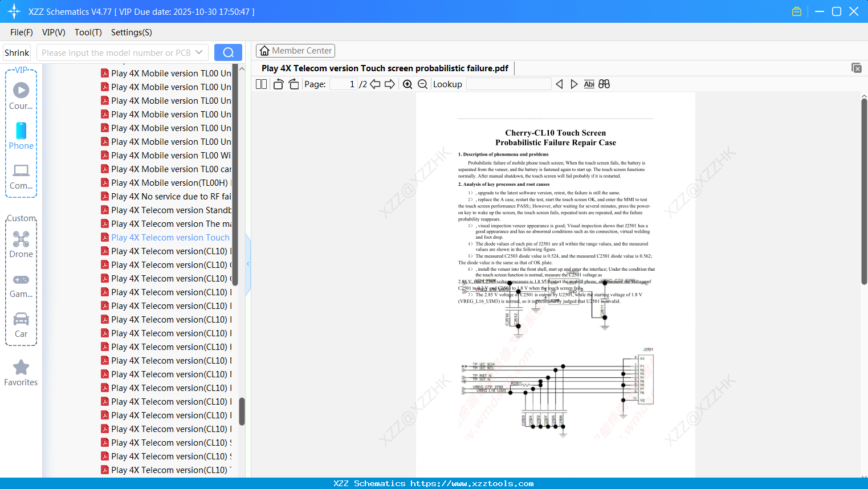Select highlighted 'Play 4X Telecom version Touch' file
This screenshot has height=489, width=868.
[x=166, y=237]
